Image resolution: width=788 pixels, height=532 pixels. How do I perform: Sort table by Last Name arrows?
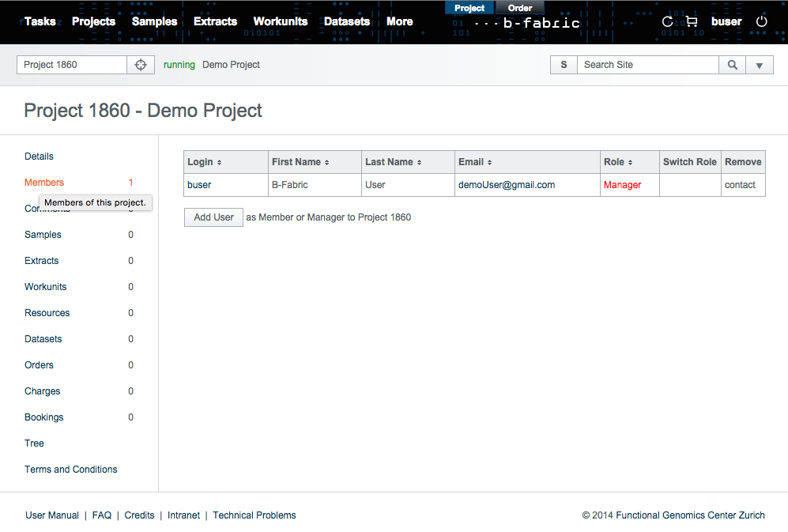(x=419, y=162)
